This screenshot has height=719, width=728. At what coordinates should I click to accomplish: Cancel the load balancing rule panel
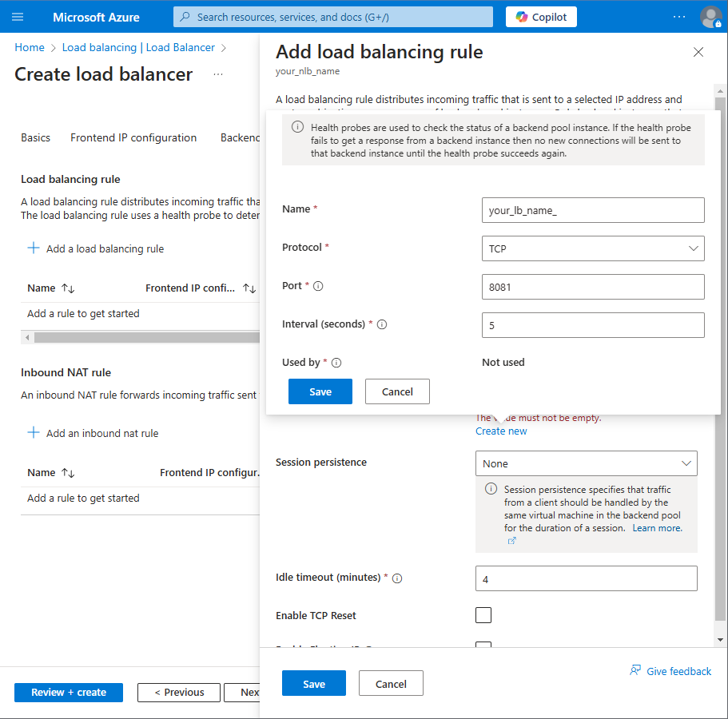click(391, 684)
